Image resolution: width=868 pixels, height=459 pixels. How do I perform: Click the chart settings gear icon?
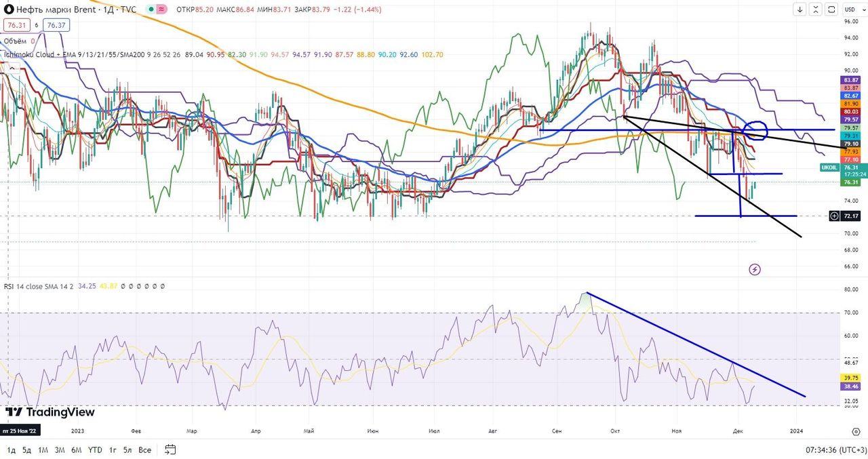(856, 431)
